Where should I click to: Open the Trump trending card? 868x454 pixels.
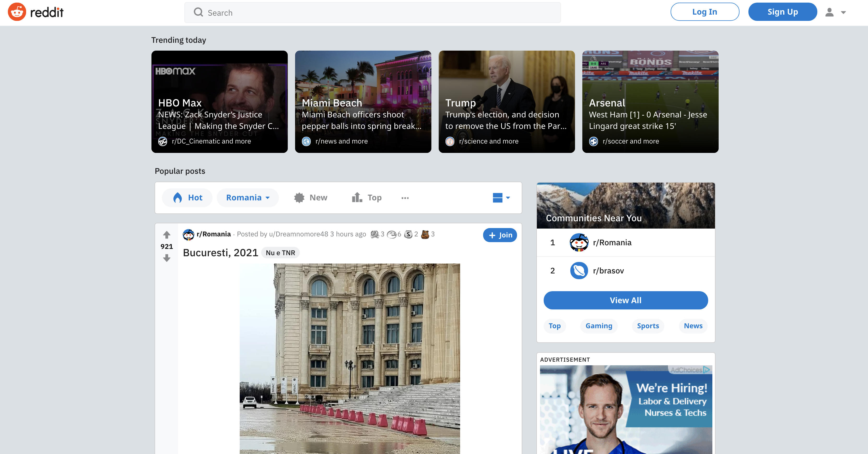tap(506, 102)
